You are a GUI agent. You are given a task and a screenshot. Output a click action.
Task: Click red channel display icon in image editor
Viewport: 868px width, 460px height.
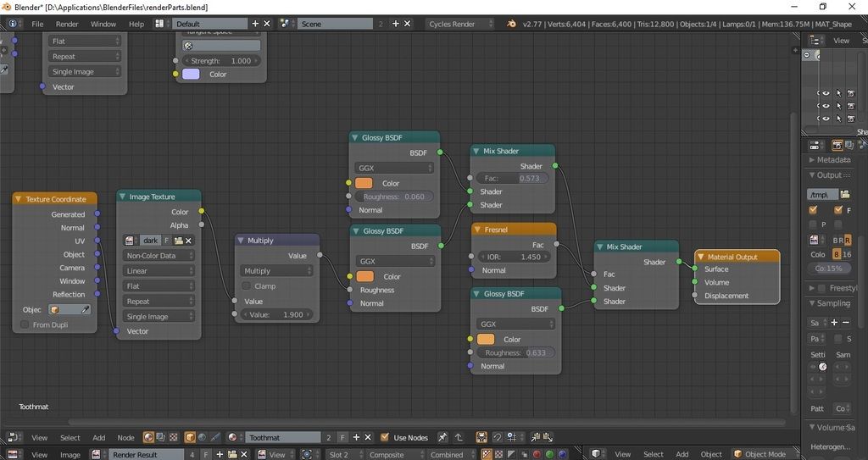click(x=537, y=454)
